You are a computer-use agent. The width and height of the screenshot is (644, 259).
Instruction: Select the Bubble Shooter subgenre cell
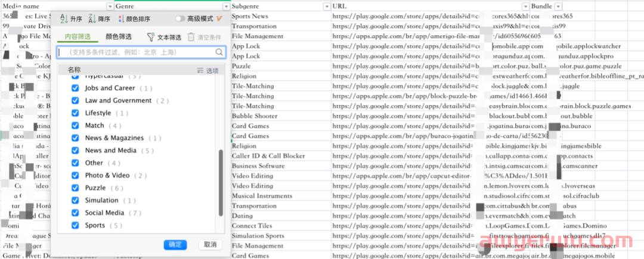pos(281,116)
